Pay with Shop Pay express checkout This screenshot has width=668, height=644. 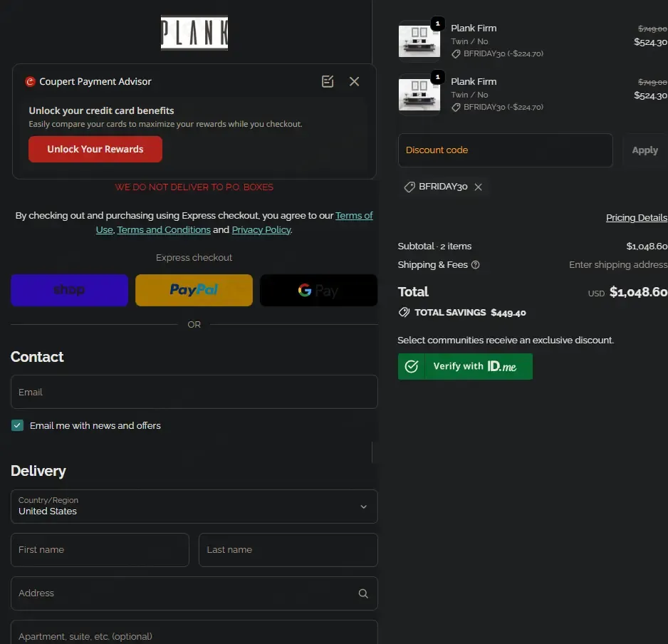point(69,290)
